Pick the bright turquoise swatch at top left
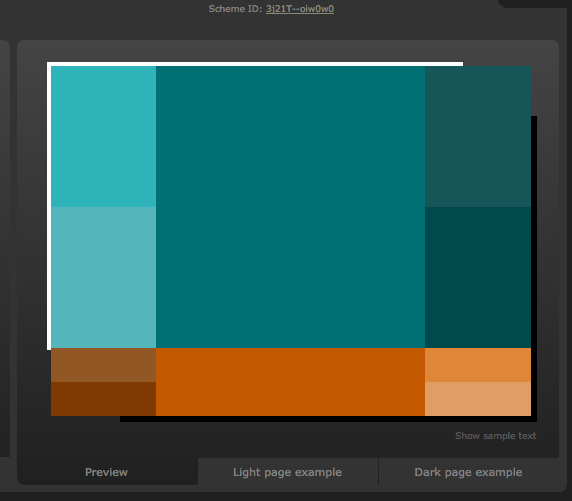The image size is (572, 501). click(x=104, y=136)
